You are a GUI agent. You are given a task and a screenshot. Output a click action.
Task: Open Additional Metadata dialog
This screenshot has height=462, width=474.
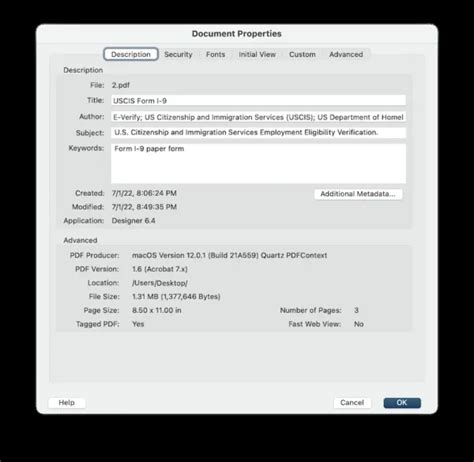pyautogui.click(x=358, y=194)
